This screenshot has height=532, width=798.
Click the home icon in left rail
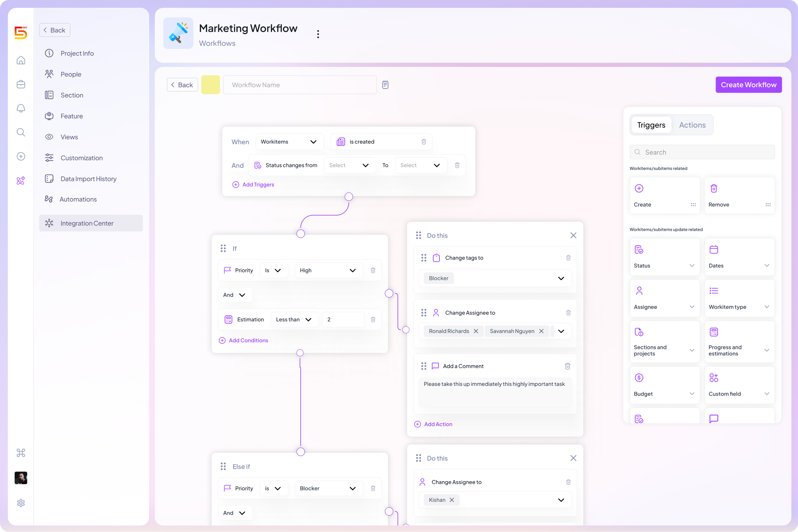click(x=21, y=60)
